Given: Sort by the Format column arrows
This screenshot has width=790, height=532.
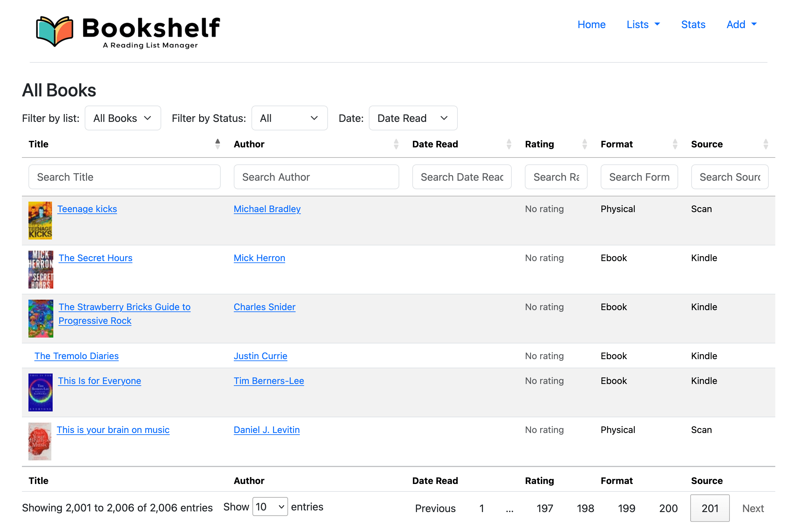Looking at the screenshot, I should pyautogui.click(x=675, y=144).
